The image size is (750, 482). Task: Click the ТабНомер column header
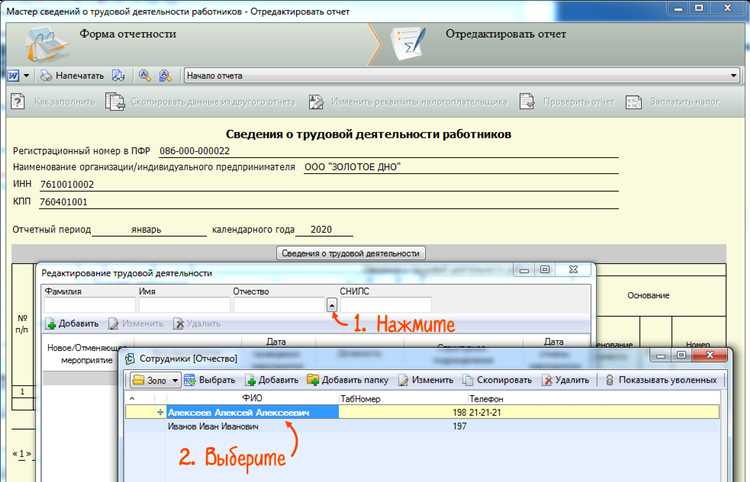[360, 398]
